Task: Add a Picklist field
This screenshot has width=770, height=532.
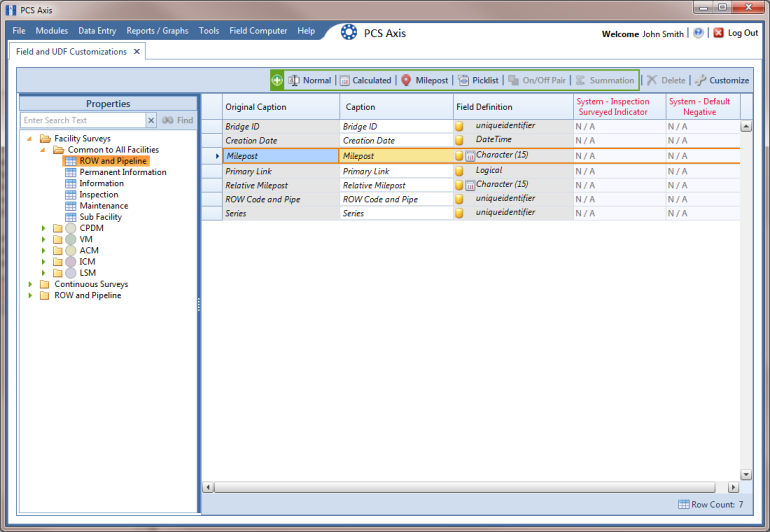Action: (x=478, y=80)
